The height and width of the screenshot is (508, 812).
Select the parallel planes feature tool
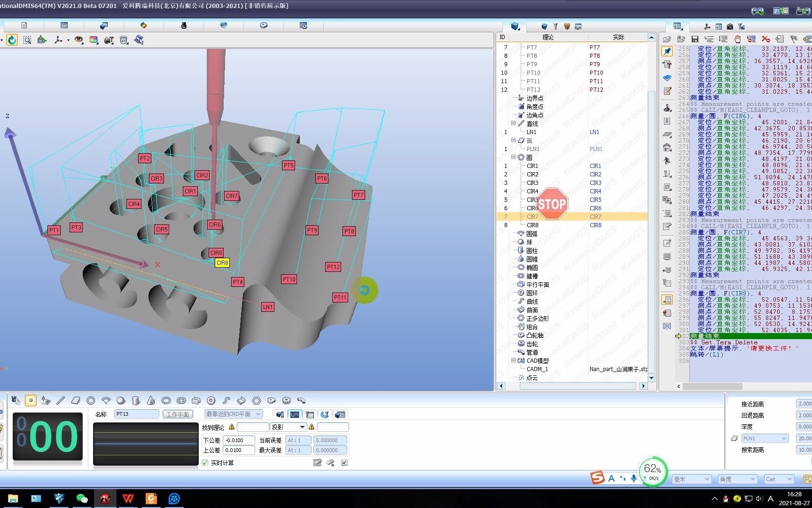196,401
